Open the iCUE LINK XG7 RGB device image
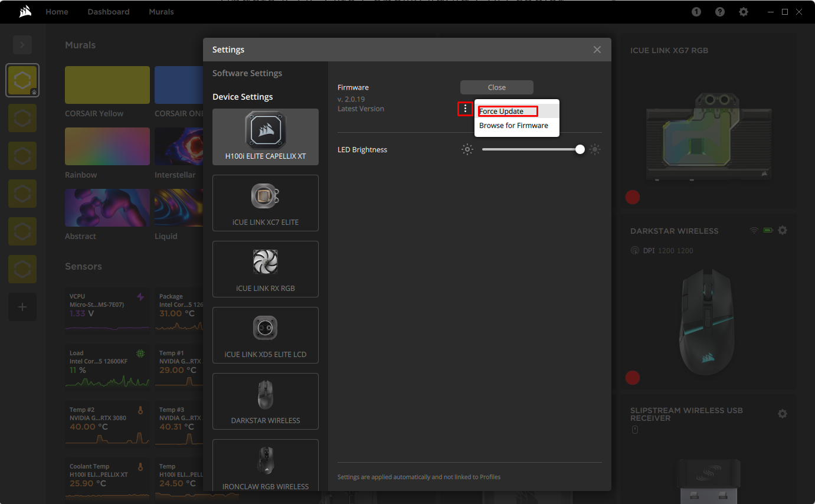 tap(708, 135)
